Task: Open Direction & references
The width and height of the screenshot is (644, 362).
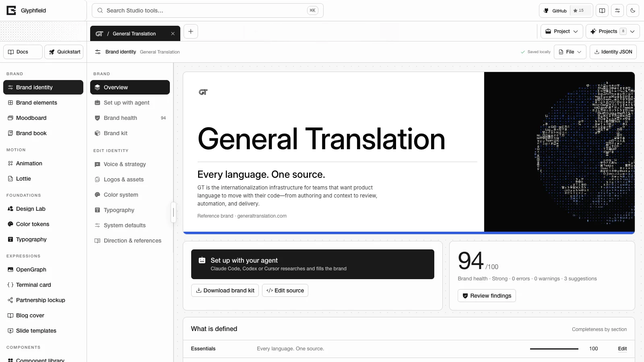Action: click(x=130, y=241)
